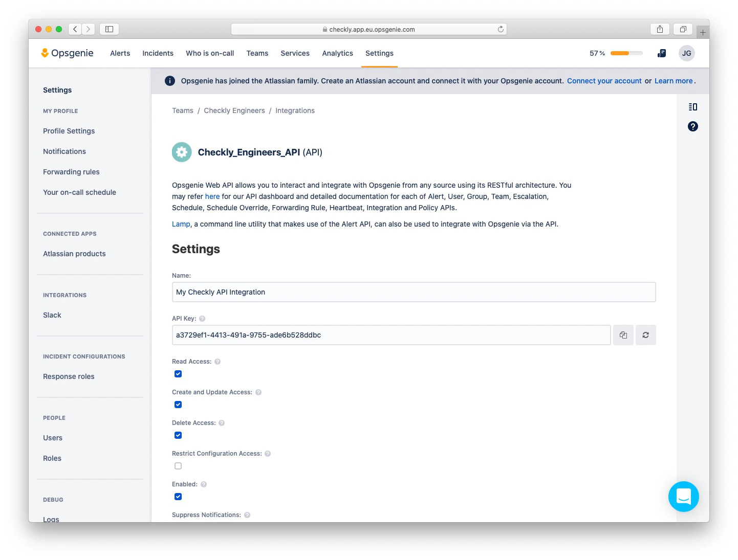
Task: Click the integration Name input field
Action: click(414, 292)
